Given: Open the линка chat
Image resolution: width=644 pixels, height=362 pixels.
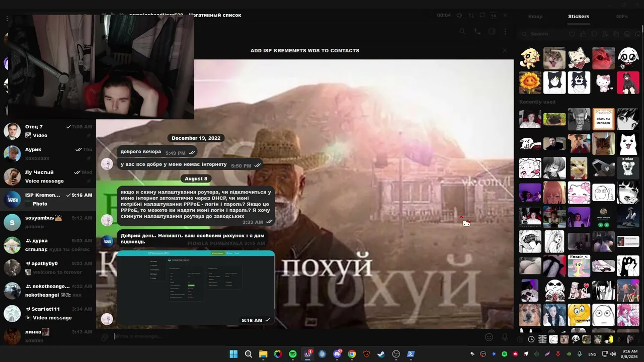Looking at the screenshot, I should pyautogui.click(x=48, y=336).
